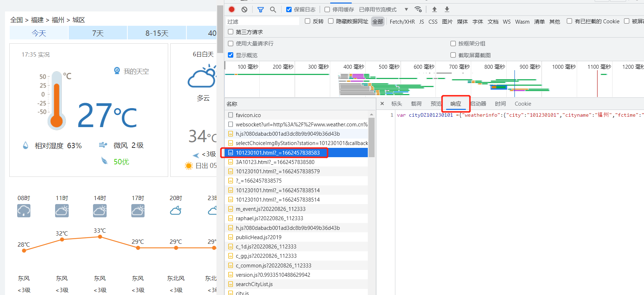Click the 20时 cloudy night icon

[x=176, y=211]
